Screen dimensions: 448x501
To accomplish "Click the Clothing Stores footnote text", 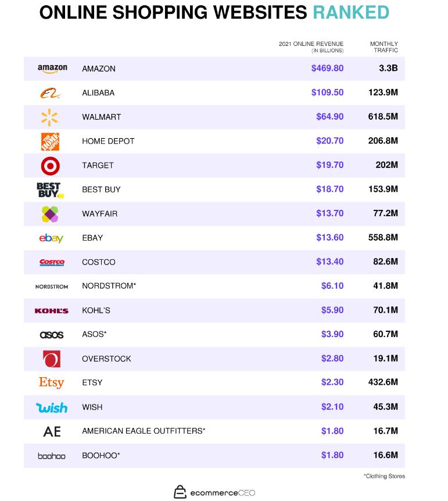I will (x=384, y=476).
